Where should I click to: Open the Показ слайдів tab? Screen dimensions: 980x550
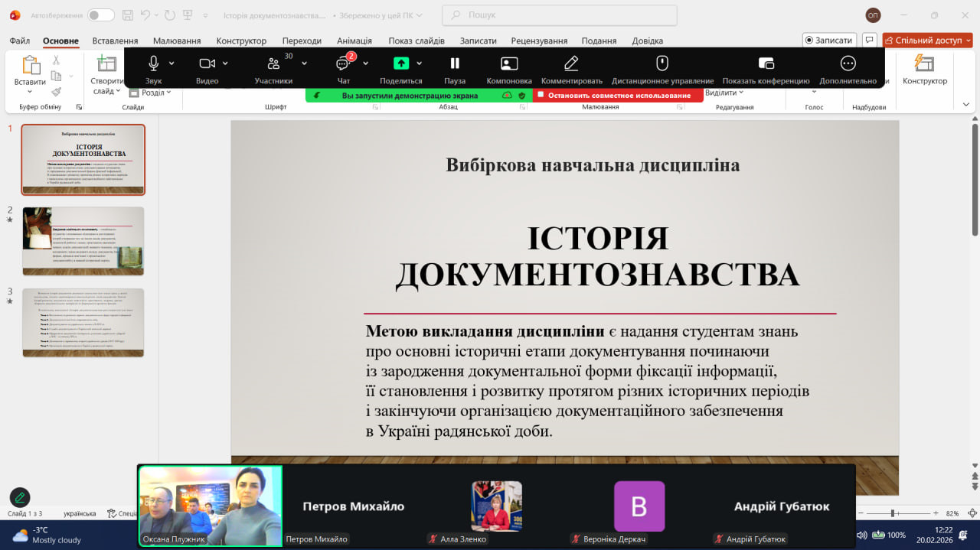click(416, 41)
